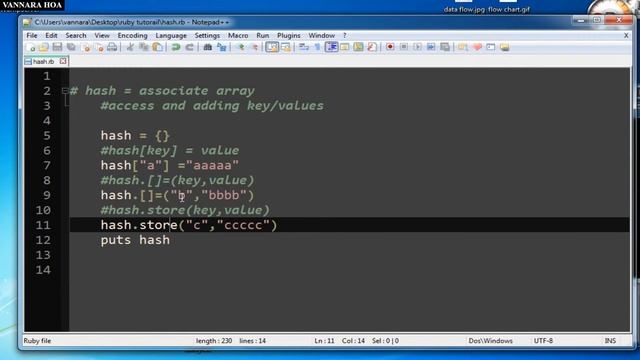Click the Redo arrow icon

[189, 47]
